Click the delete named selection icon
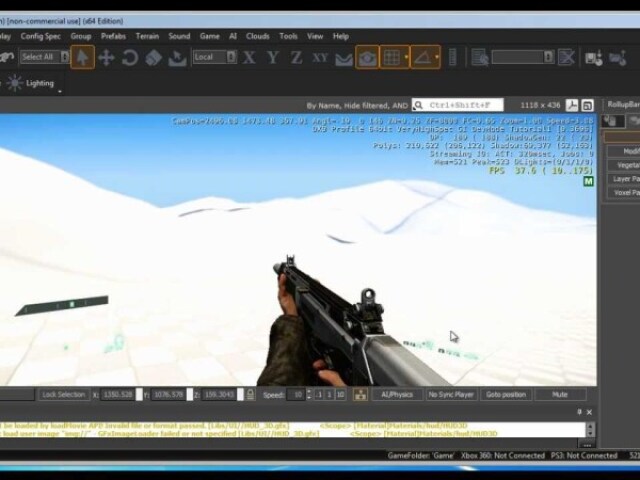 [567, 58]
